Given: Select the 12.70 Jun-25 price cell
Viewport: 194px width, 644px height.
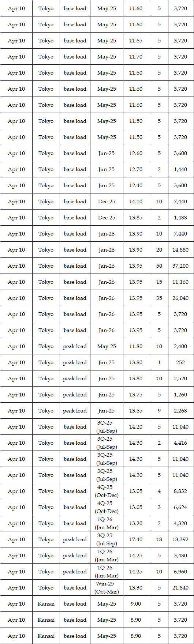Looking at the screenshot, I should [136, 169].
